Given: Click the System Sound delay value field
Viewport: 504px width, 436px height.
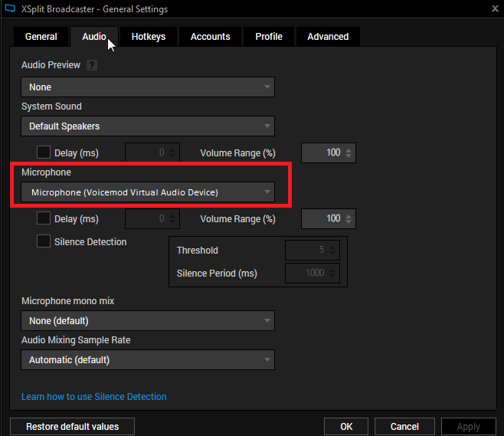Looking at the screenshot, I should [x=152, y=152].
